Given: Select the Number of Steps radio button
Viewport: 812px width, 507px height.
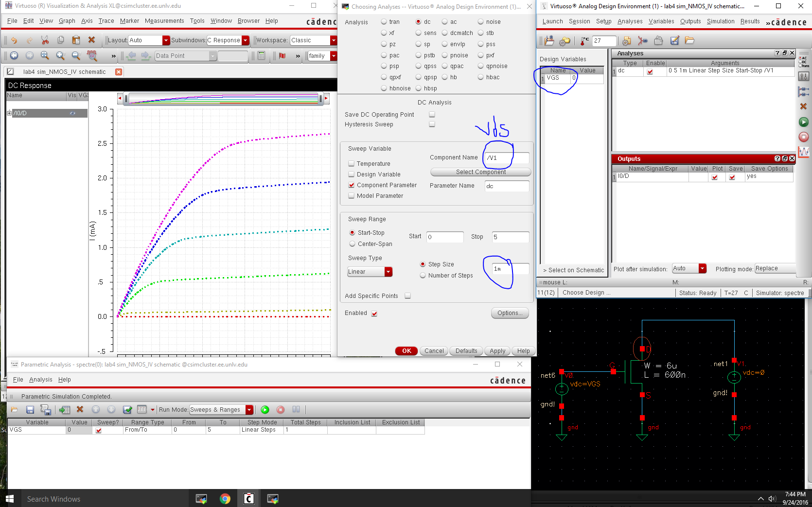Looking at the screenshot, I should pyautogui.click(x=423, y=275).
